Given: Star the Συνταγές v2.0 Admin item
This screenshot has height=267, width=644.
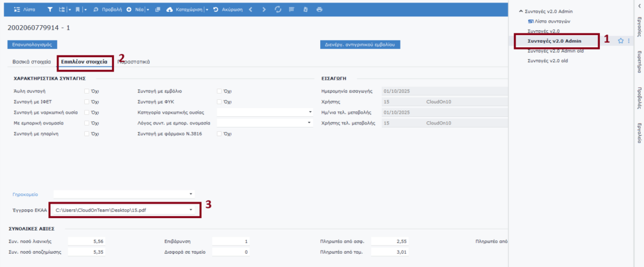Looking at the screenshot, I should [620, 41].
